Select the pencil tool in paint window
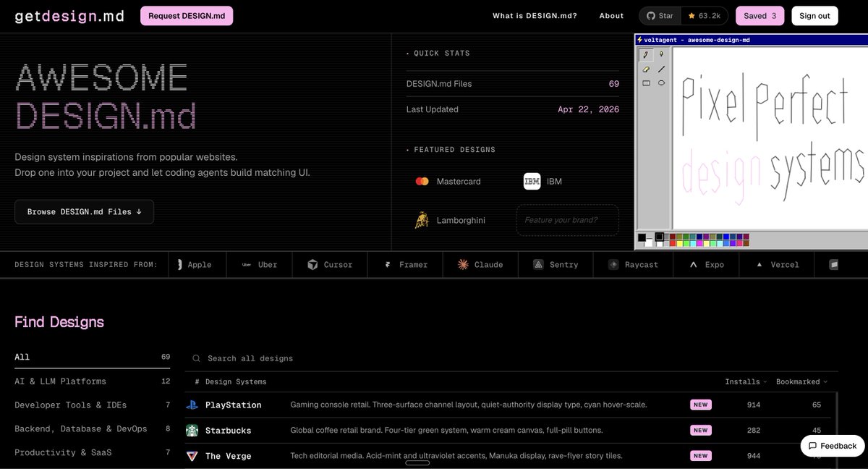868x469 pixels. click(646, 55)
